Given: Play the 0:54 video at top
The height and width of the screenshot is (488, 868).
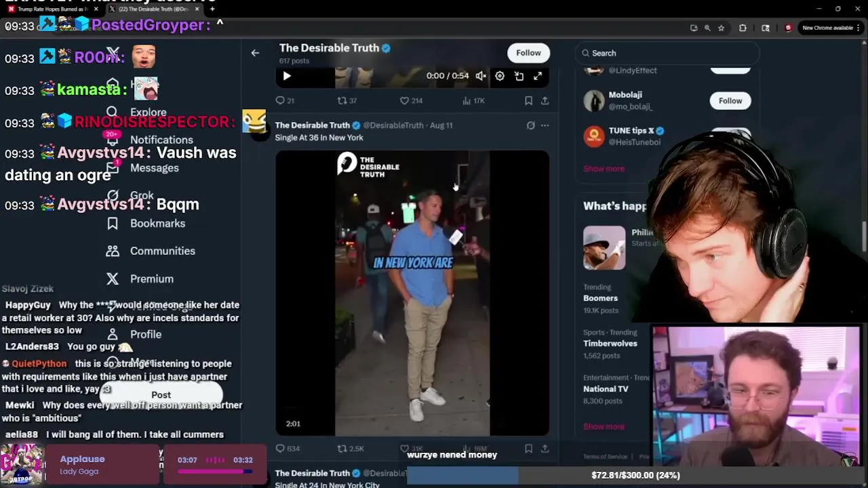Looking at the screenshot, I should click(x=287, y=76).
